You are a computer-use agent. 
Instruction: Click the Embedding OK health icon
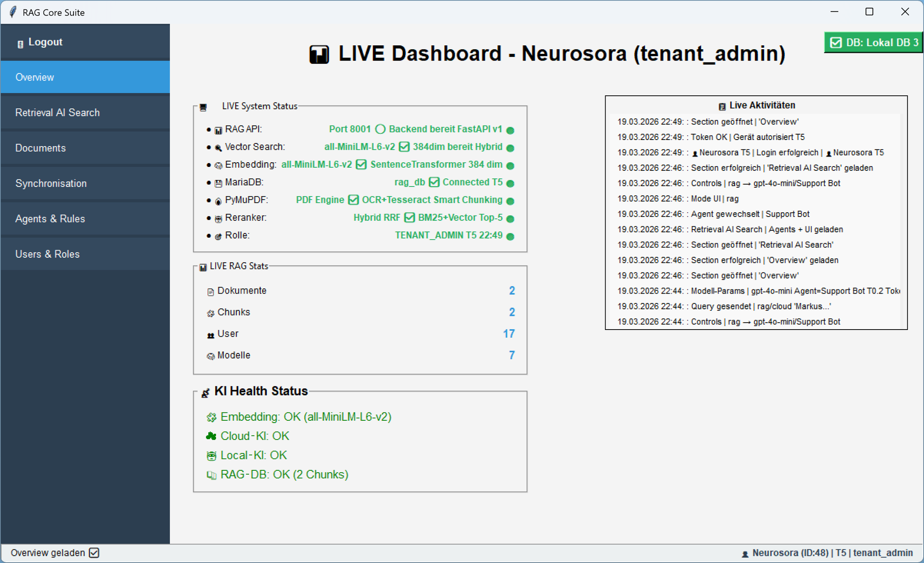(211, 417)
